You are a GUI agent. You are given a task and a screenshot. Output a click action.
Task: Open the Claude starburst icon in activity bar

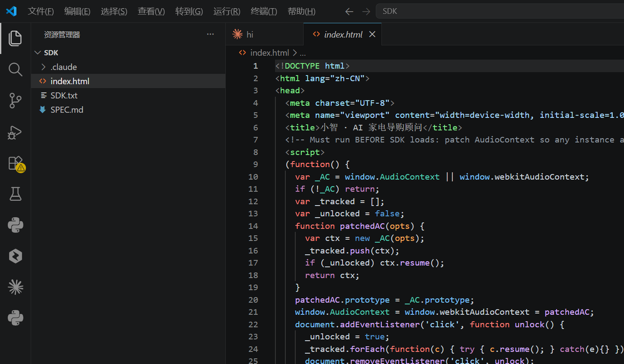pyautogui.click(x=16, y=287)
